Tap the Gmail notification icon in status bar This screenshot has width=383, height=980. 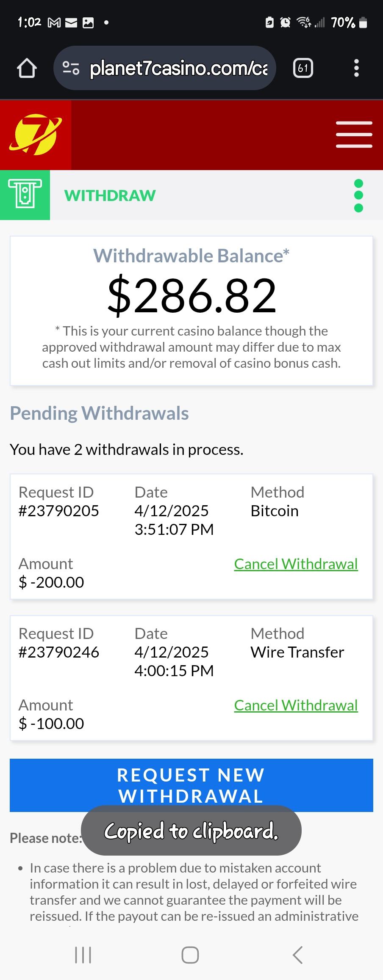pos(54,22)
